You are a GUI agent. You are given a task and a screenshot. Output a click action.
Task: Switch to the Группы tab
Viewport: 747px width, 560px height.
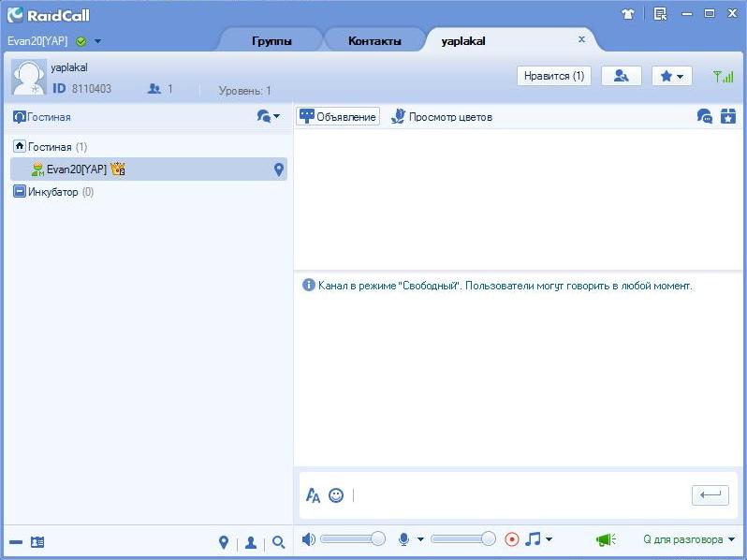point(271,41)
